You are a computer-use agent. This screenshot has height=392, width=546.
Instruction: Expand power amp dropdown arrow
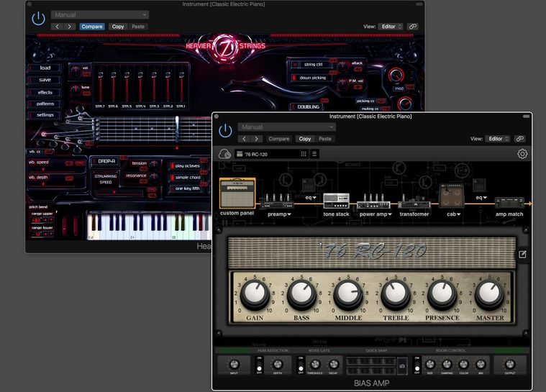pos(390,214)
